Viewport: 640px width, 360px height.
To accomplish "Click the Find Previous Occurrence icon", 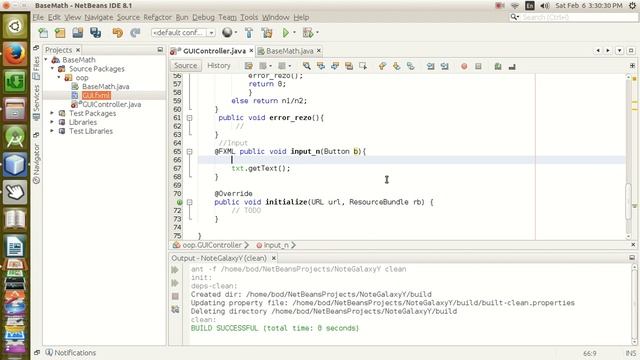I will [x=321, y=66].
